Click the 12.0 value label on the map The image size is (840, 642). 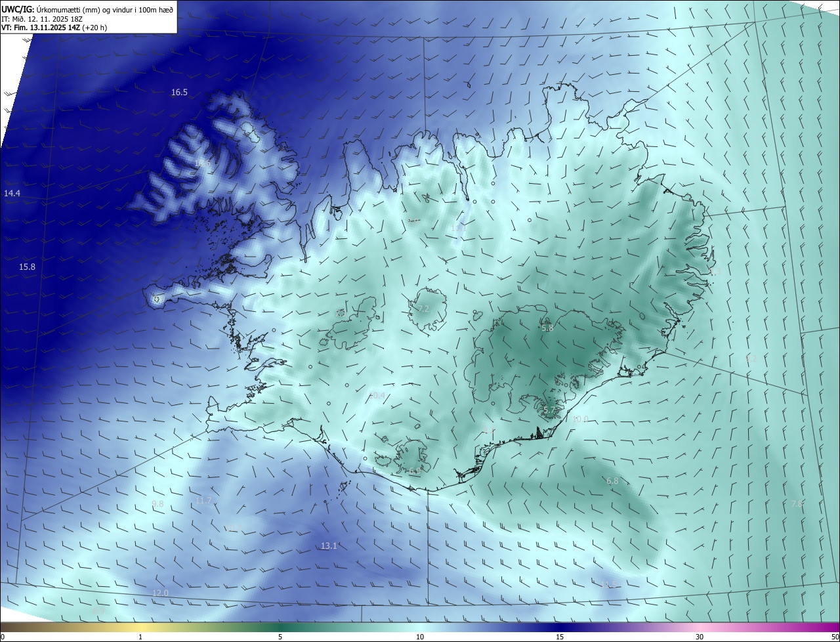(x=160, y=593)
